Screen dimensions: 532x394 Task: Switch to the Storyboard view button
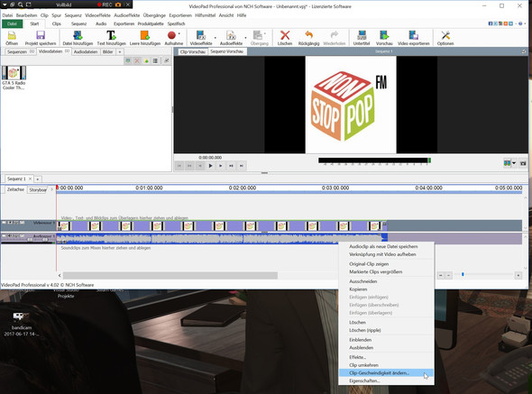coord(37,190)
